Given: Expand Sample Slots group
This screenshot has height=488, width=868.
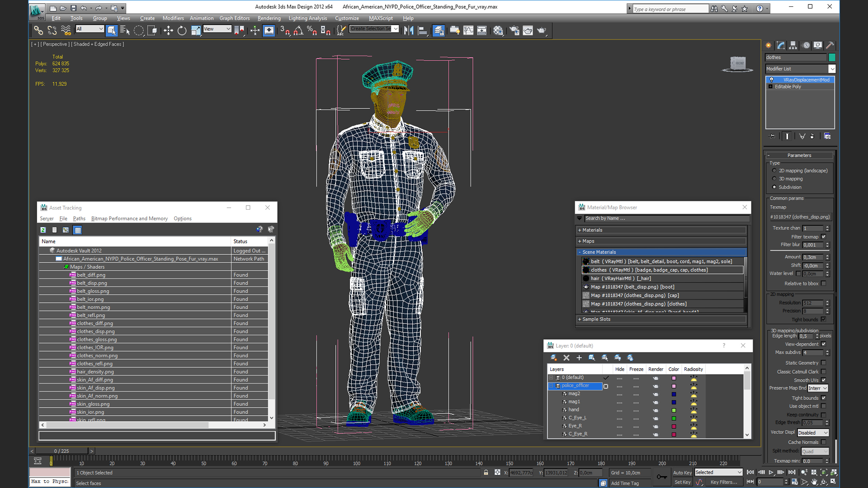Looking at the screenshot, I should [x=662, y=319].
